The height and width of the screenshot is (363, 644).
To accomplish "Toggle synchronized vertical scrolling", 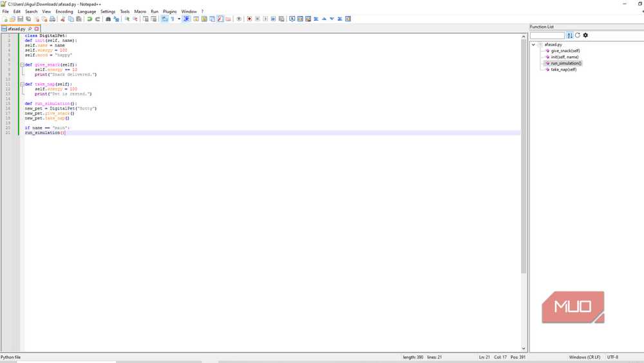I will 146,19.
